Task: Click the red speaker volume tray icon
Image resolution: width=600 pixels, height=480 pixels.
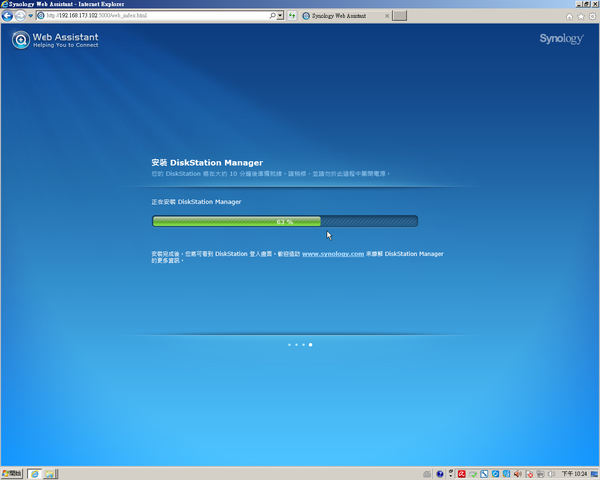Action: pyautogui.click(x=517, y=474)
